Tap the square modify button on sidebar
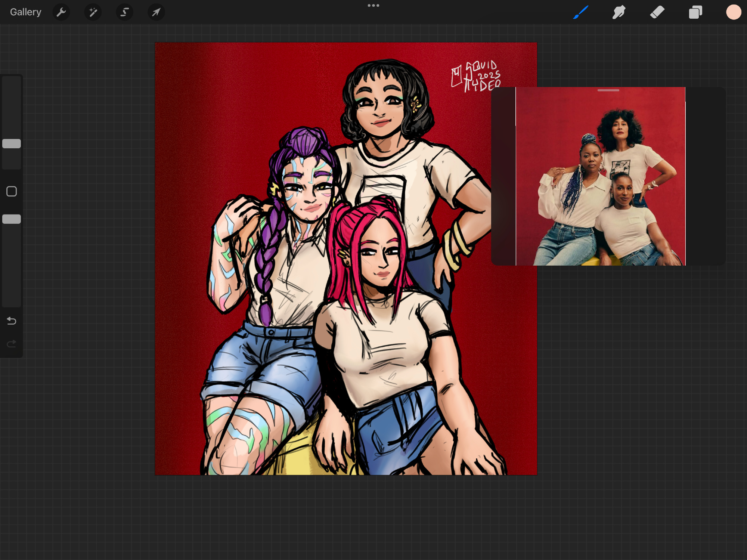The width and height of the screenshot is (747, 560). coord(12,192)
